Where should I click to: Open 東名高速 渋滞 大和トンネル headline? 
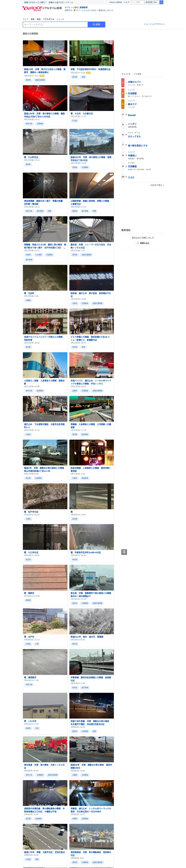(x=45, y=767)
